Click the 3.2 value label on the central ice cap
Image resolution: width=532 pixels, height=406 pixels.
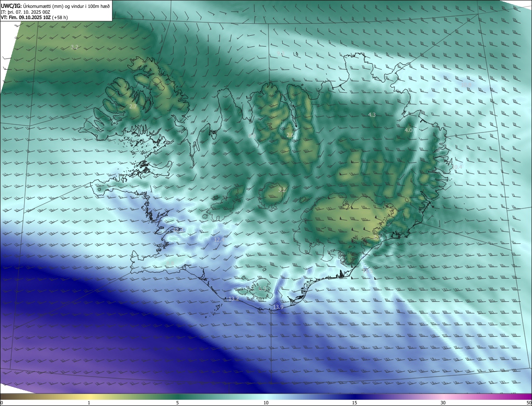(x=282, y=190)
